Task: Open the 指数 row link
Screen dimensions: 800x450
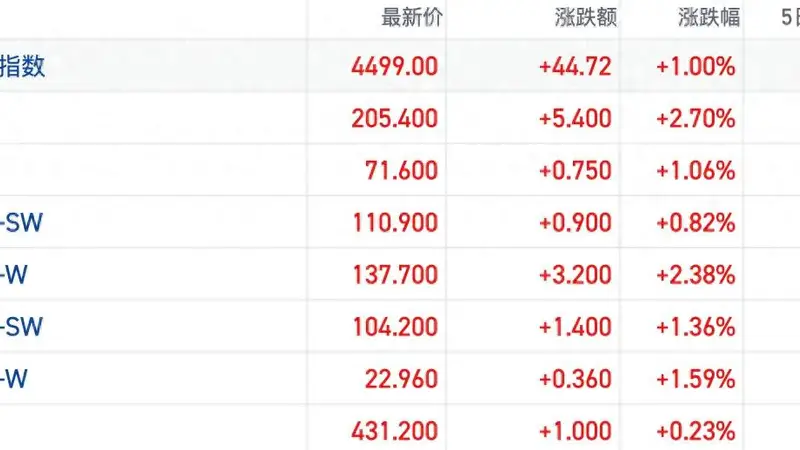Action: click(22, 66)
